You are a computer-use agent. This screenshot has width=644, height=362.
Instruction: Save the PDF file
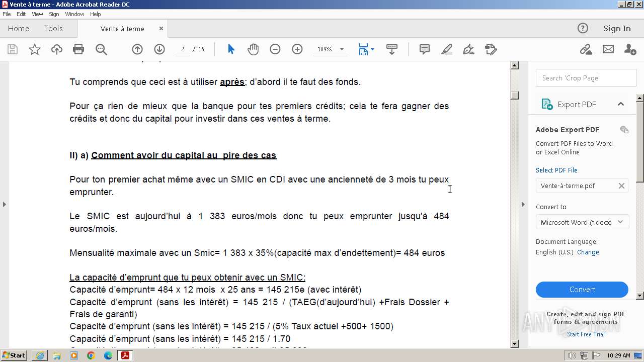tap(13, 49)
